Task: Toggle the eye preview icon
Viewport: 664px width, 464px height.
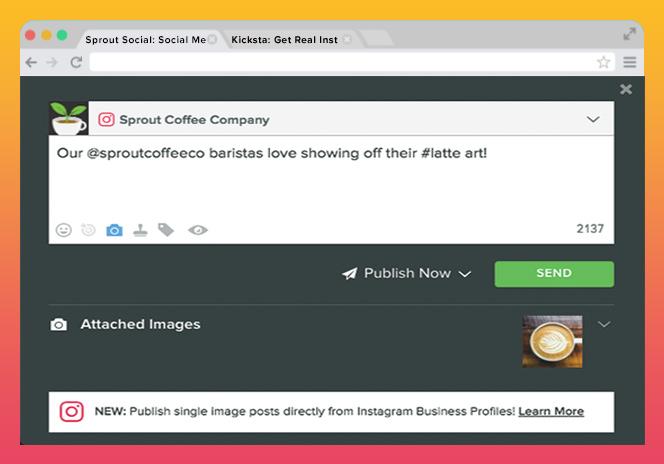Action: (198, 230)
